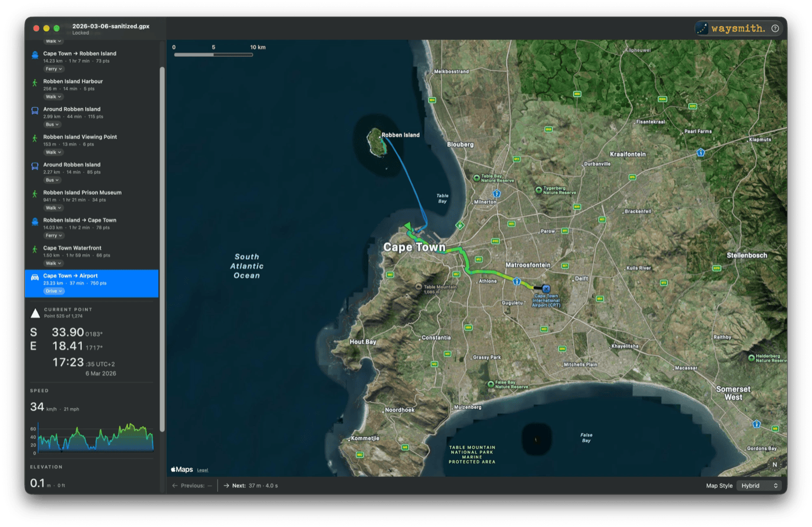Screen dimensions: 812x527
Task: Click the walking icon beside Cape Town Waterfront
Action: pos(35,249)
